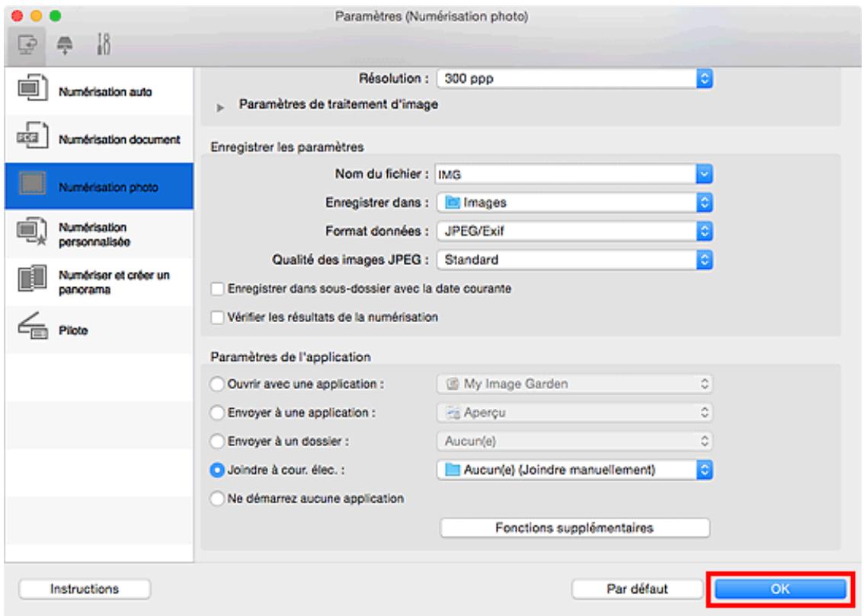Select Envoyer à une application radio
The image size is (864, 616).
(217, 413)
